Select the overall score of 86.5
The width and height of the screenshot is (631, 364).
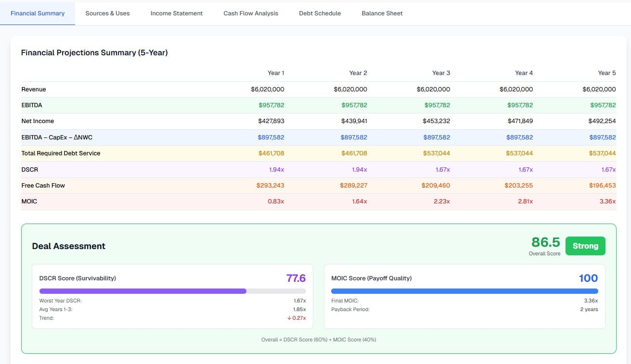click(x=545, y=242)
